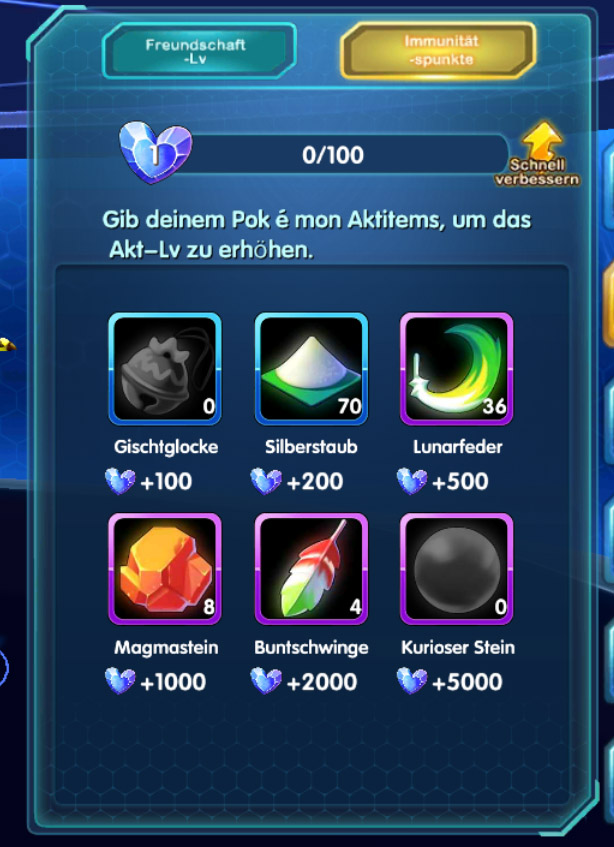The height and width of the screenshot is (847, 614).
Task: Select the Buntschwinge red-green feather item
Action: (311, 569)
